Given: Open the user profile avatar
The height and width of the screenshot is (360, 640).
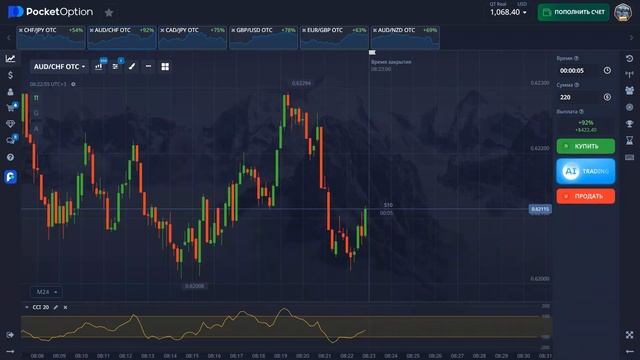Looking at the screenshot, I should pos(623,12).
